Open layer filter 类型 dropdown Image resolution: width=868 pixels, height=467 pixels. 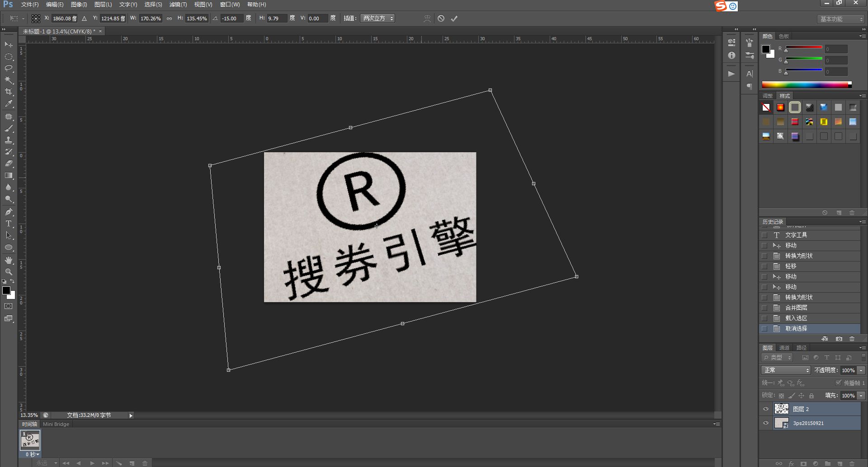point(777,358)
